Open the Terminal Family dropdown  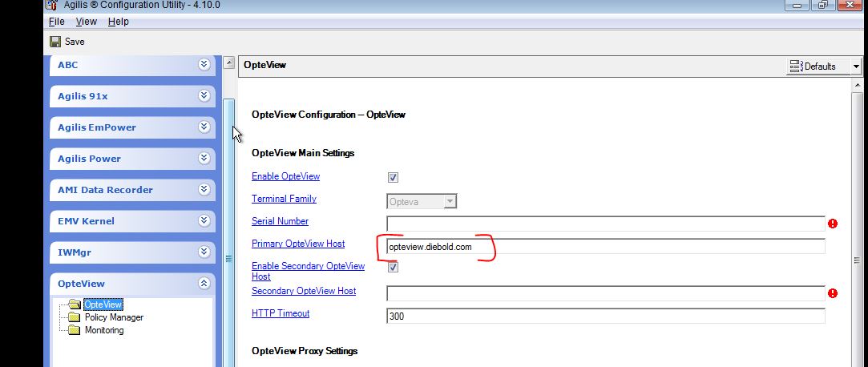pyautogui.click(x=450, y=201)
